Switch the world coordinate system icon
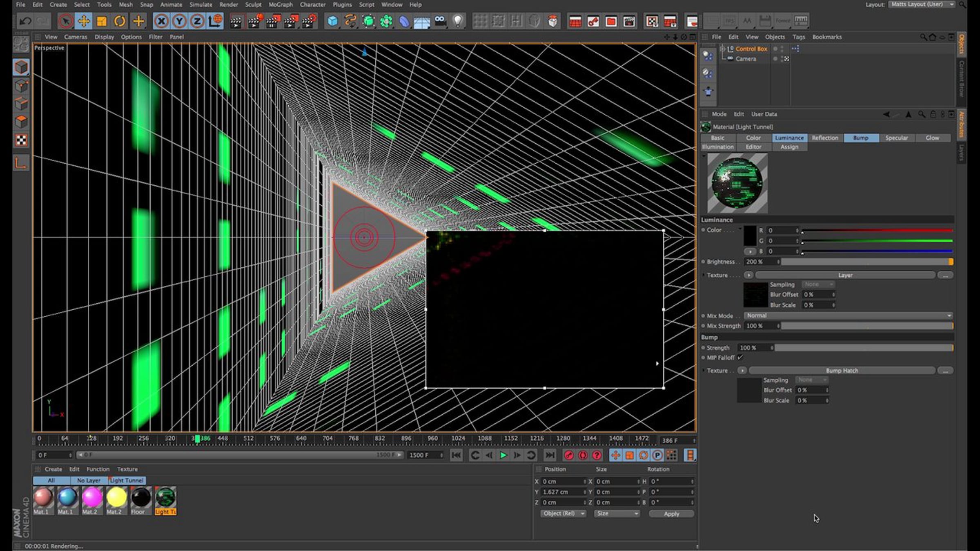Viewport: 980px width, 551px height. point(215,21)
